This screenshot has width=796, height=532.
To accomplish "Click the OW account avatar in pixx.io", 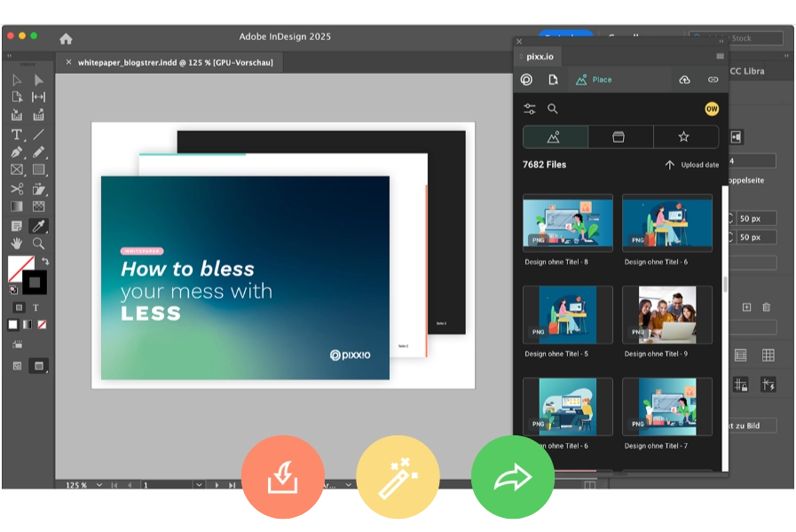I will pos(712,109).
